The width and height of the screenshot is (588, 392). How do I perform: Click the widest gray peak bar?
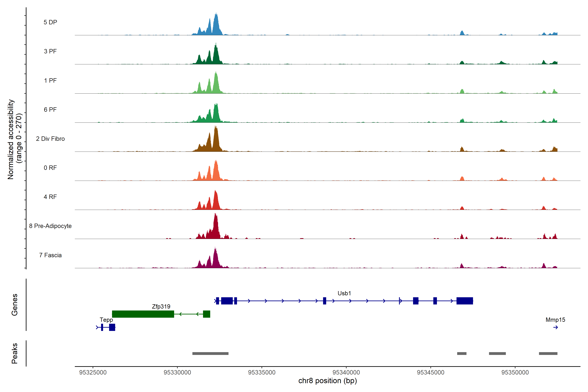pos(210,353)
